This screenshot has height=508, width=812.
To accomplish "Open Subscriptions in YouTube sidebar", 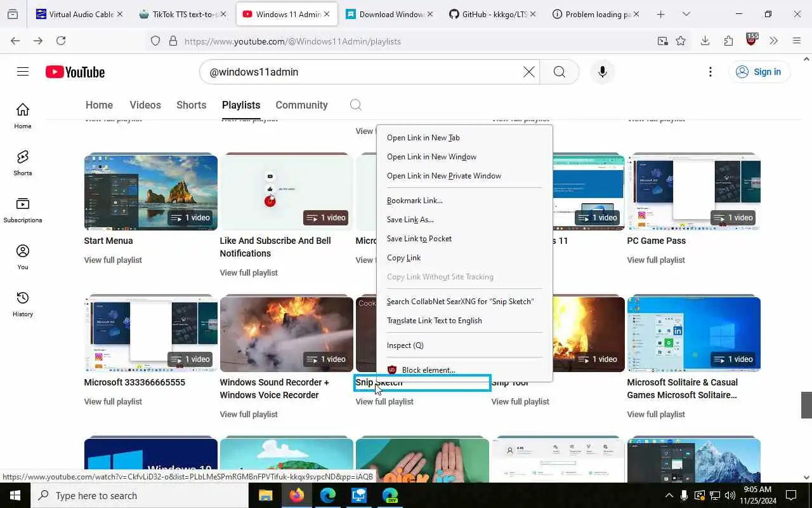I will click(x=23, y=210).
